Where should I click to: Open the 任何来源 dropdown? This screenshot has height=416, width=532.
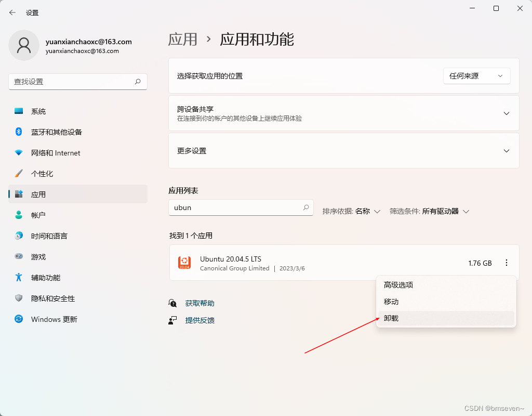(x=476, y=75)
